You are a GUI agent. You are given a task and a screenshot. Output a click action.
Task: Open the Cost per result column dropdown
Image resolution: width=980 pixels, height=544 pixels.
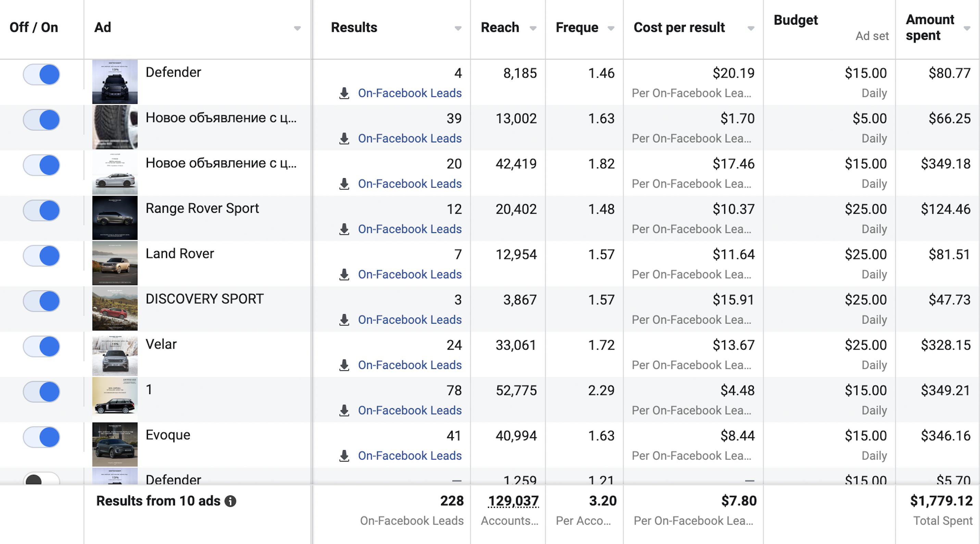point(750,28)
